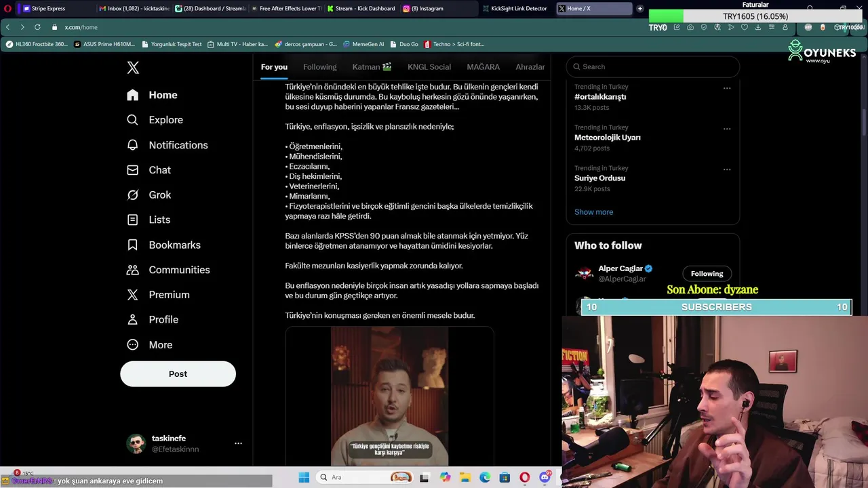Open Alper Caglar's profile name
This screenshot has width=868, height=488.
(x=620, y=268)
